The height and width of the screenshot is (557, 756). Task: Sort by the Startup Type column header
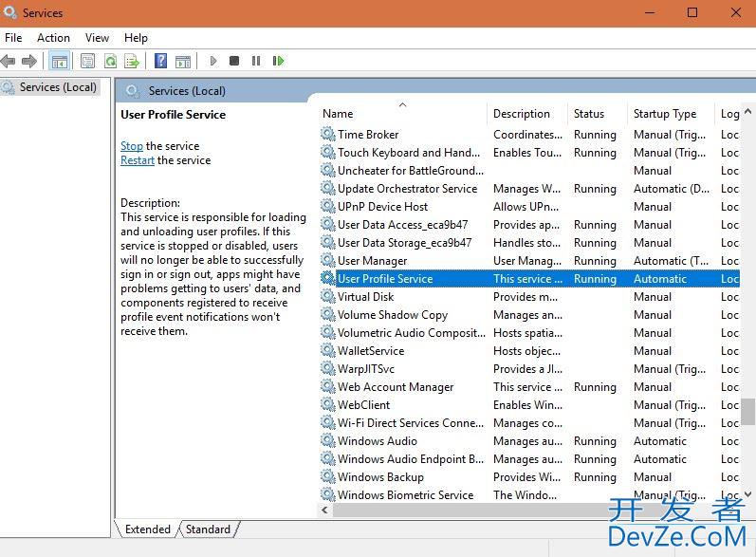[x=671, y=114]
